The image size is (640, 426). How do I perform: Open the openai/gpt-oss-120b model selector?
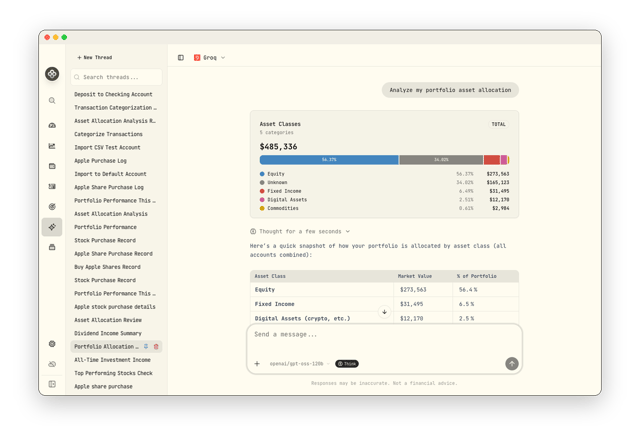[299, 364]
